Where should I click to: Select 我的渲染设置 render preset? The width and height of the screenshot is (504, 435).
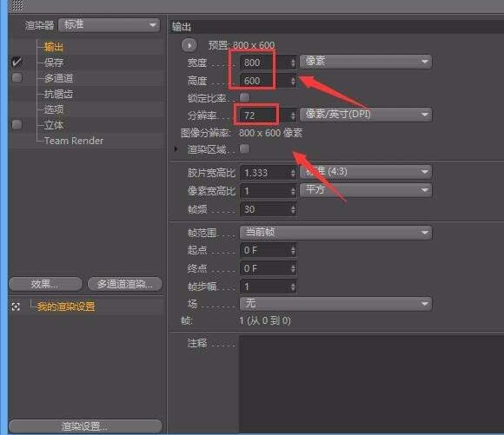tap(66, 306)
